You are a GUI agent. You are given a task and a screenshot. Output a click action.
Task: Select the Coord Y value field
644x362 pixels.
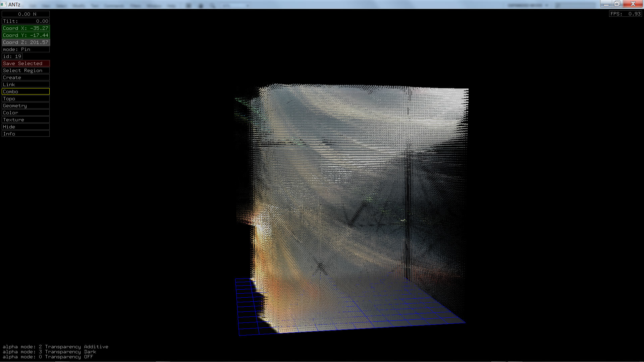tap(25, 35)
